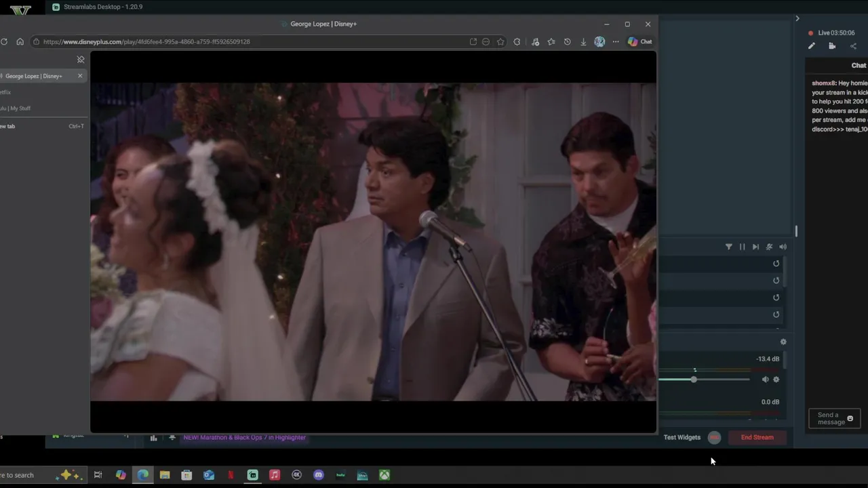Open mixer settings gear

click(x=783, y=342)
